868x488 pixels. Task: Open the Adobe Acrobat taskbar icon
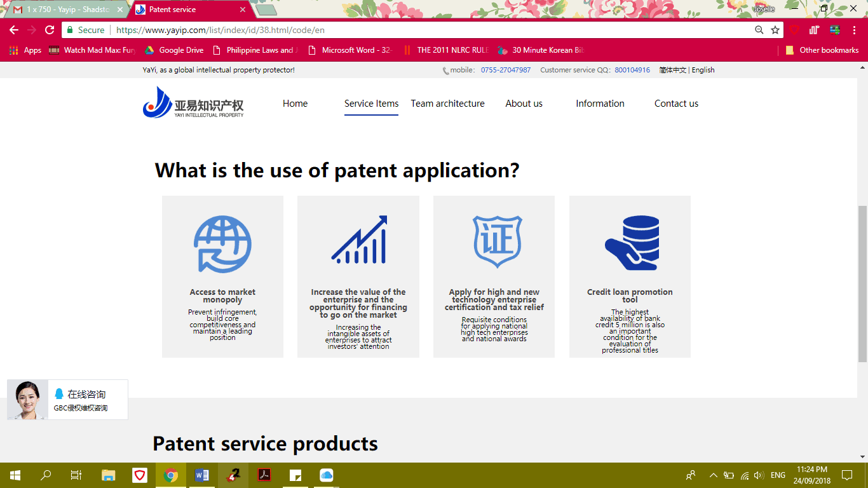tap(264, 475)
